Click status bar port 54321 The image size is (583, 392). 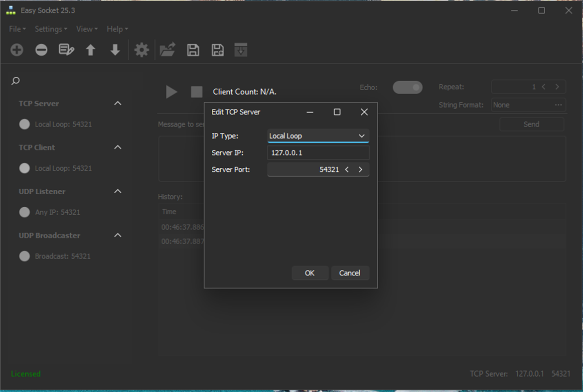(x=561, y=374)
